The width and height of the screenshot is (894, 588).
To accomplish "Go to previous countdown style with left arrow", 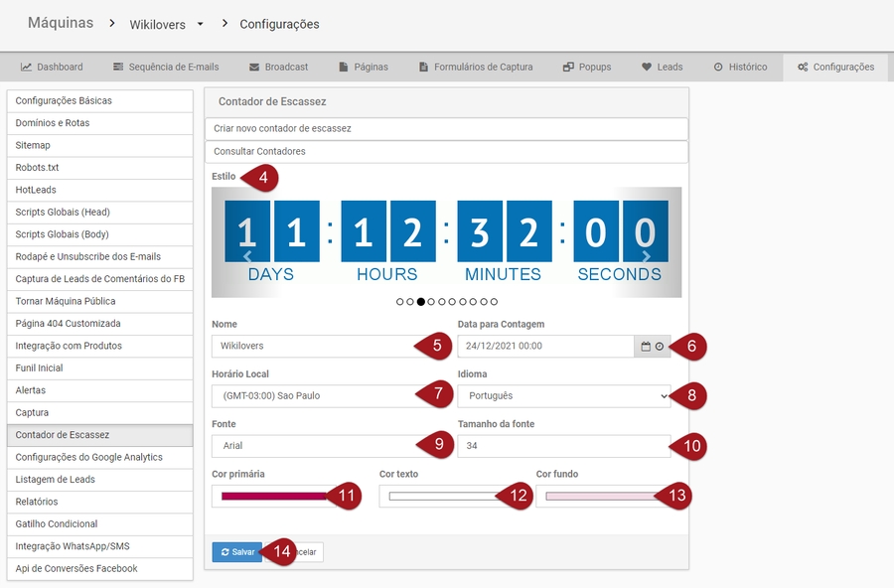I will click(247, 256).
